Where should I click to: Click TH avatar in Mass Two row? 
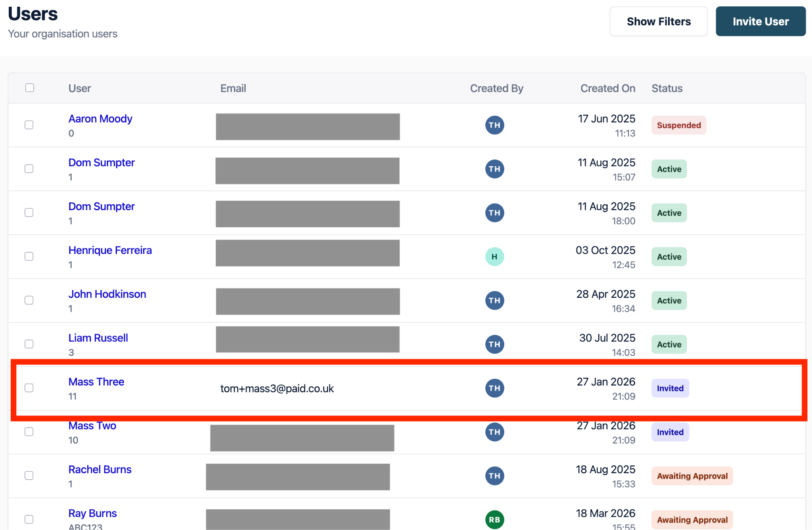click(x=494, y=432)
